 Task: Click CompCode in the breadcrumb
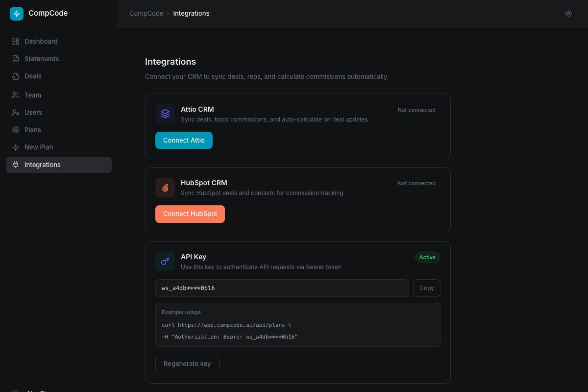click(x=146, y=14)
